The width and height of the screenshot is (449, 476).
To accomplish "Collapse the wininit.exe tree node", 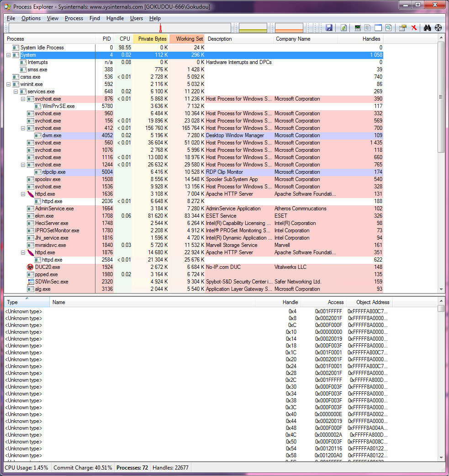I will [x=9, y=85].
